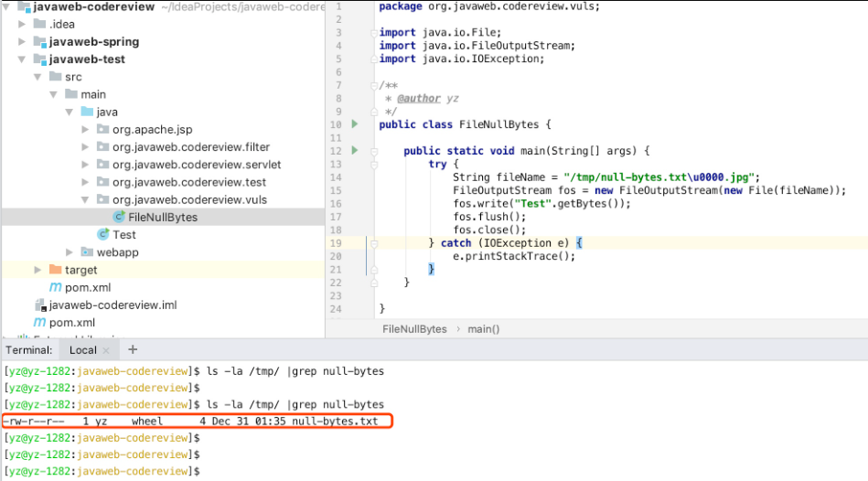Click the javaweb-codereview.iml file icon
This screenshot has width=868, height=481.
(x=40, y=305)
